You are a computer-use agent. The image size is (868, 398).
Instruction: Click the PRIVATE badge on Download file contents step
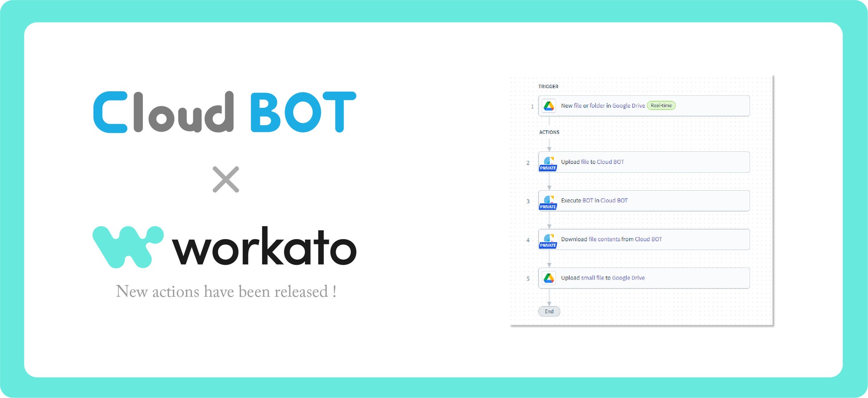click(x=548, y=246)
